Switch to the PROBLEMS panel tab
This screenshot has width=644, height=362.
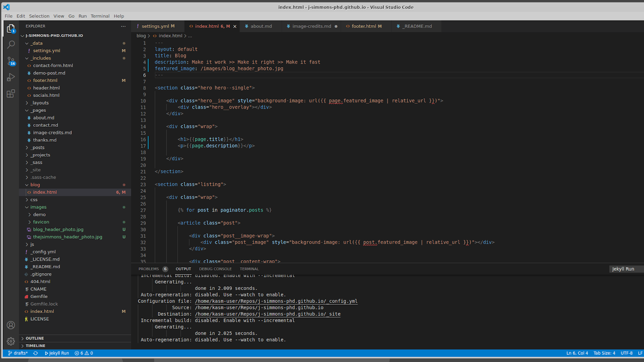pyautogui.click(x=148, y=269)
